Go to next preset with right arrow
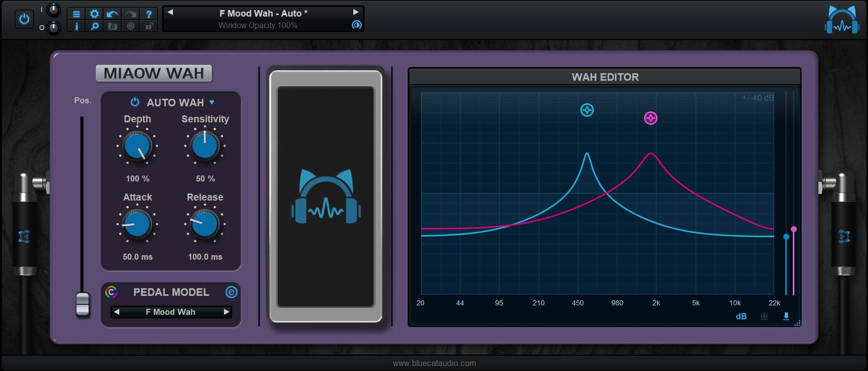Screen dimensions: 868x371 click(x=356, y=13)
